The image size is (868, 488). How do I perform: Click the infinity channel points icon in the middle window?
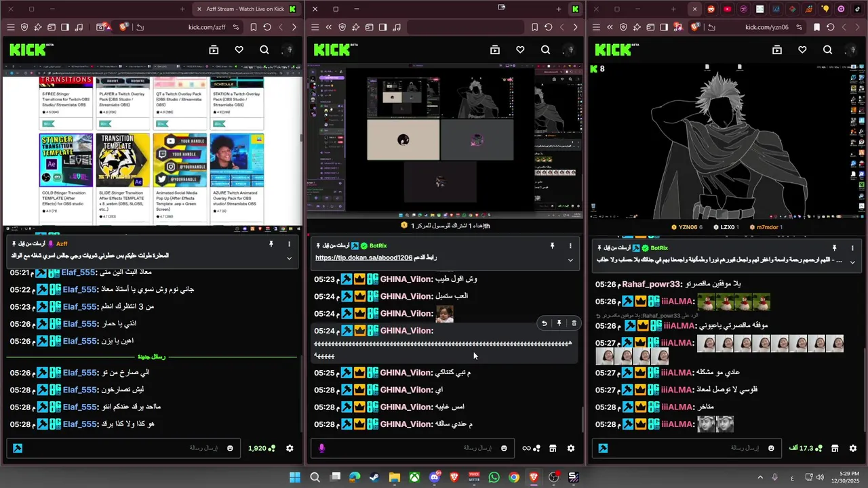[531, 448]
